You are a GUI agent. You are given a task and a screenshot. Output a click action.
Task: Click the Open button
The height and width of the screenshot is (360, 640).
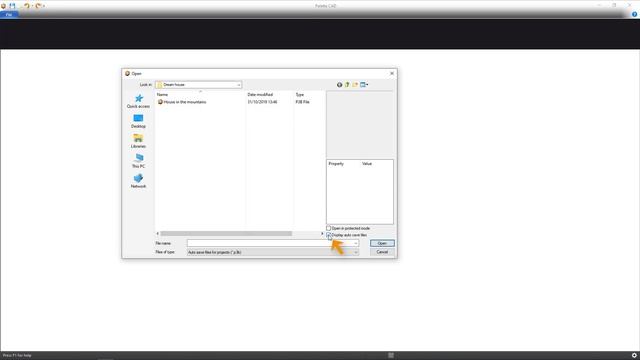[x=382, y=243]
